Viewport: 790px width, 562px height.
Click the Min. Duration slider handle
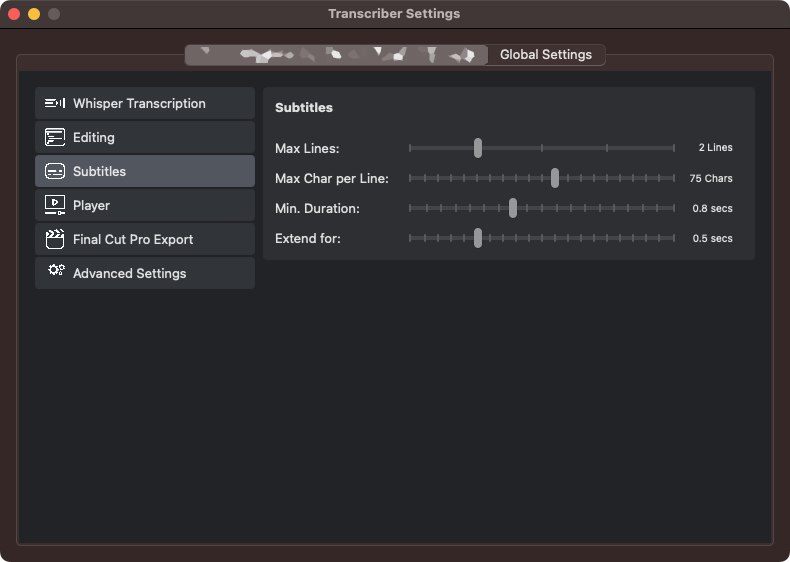click(513, 208)
